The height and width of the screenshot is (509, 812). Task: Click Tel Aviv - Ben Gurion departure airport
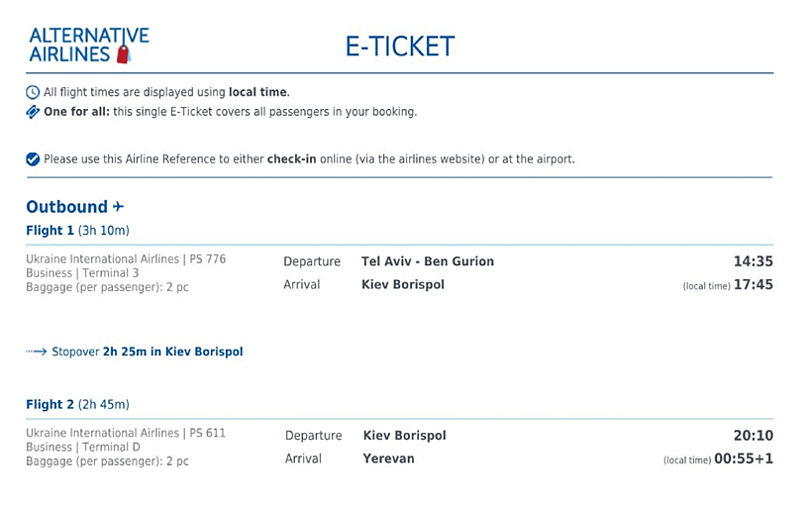(428, 261)
